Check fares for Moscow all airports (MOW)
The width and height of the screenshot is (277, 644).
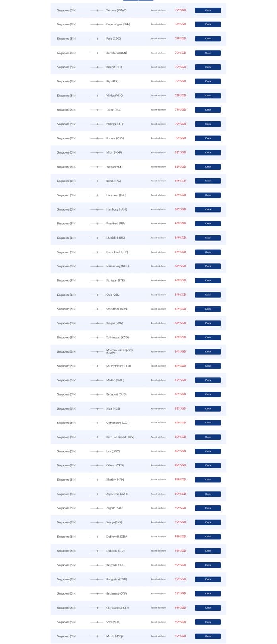point(208,352)
